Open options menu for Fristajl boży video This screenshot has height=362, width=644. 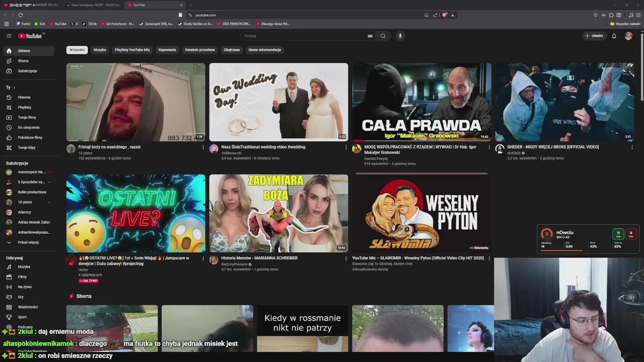203,147
